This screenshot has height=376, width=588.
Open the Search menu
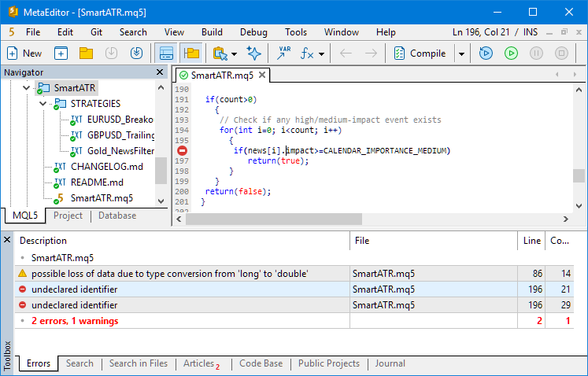coord(133,32)
